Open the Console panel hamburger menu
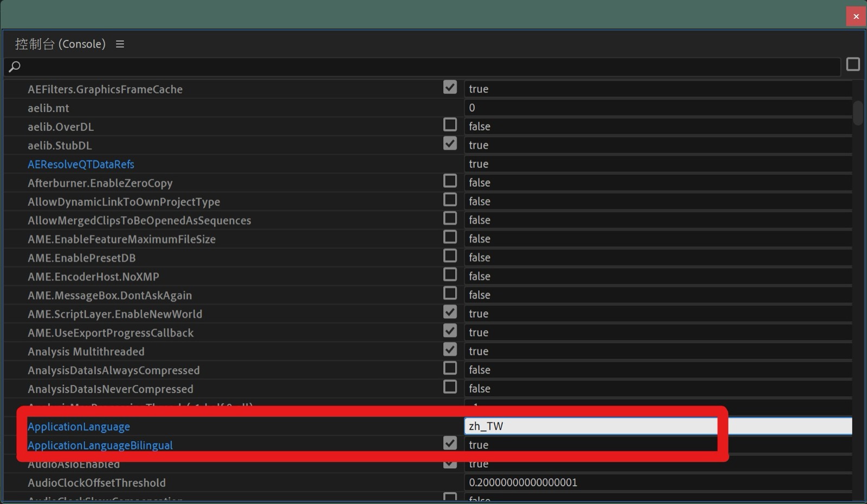 120,44
